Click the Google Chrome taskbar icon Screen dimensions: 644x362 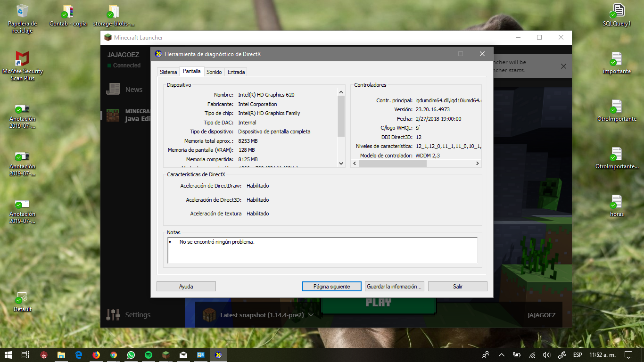(114, 354)
